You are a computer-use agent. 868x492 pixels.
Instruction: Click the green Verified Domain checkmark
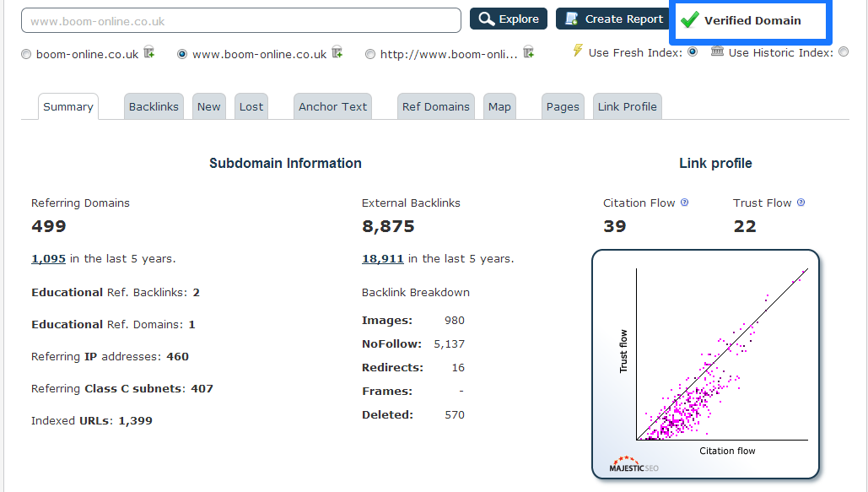(690, 20)
